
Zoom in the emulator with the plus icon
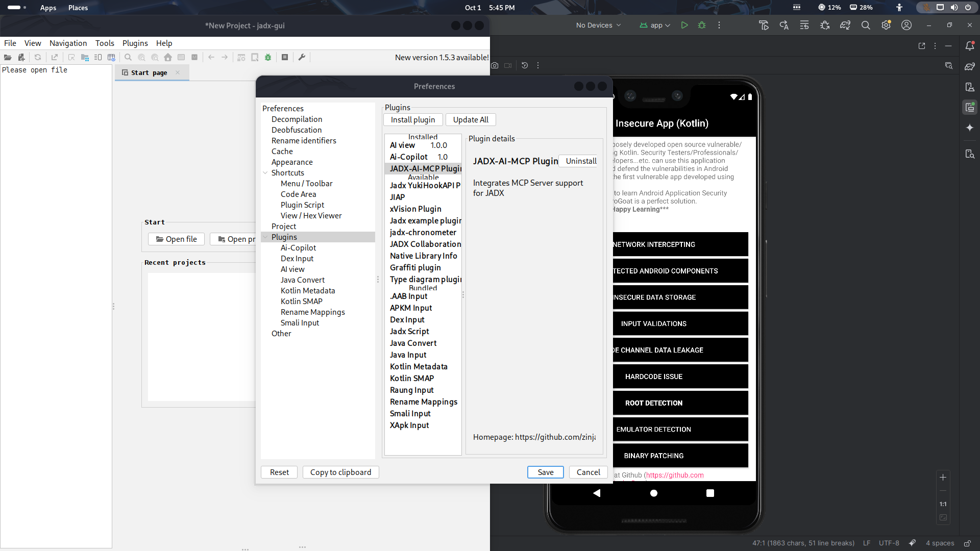[943, 478]
